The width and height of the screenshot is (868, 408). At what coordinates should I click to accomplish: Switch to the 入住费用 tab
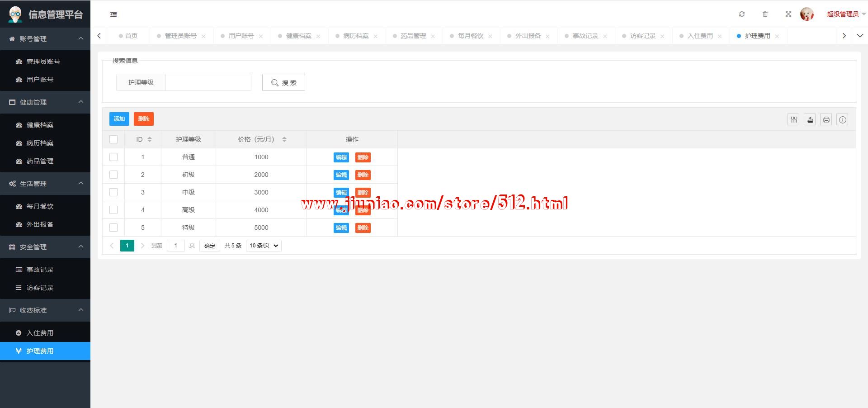(700, 36)
